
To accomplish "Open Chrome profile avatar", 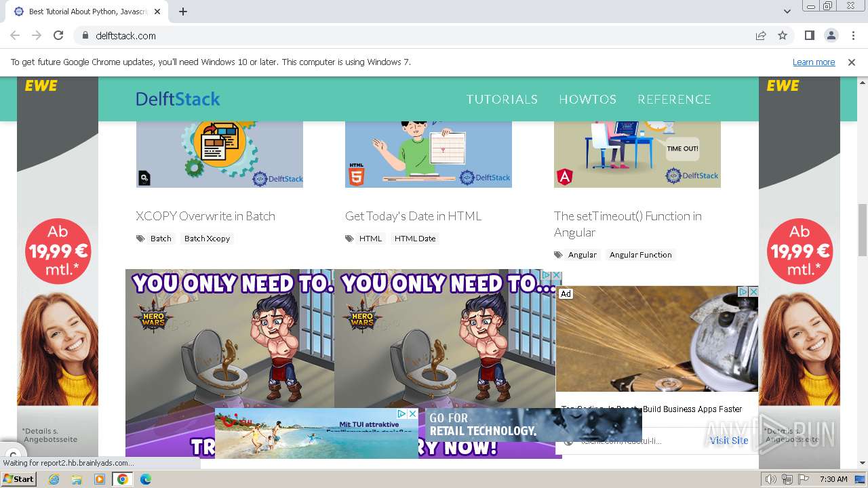I will click(x=831, y=35).
